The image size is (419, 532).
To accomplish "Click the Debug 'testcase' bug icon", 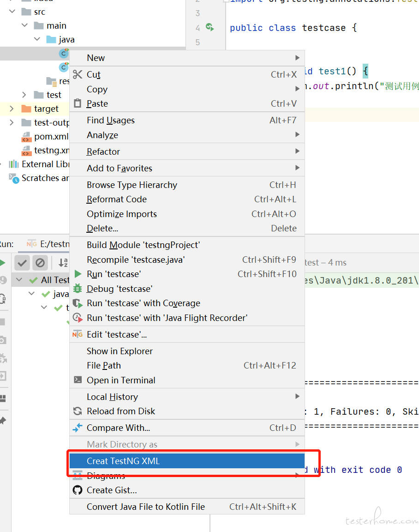I will [78, 288].
